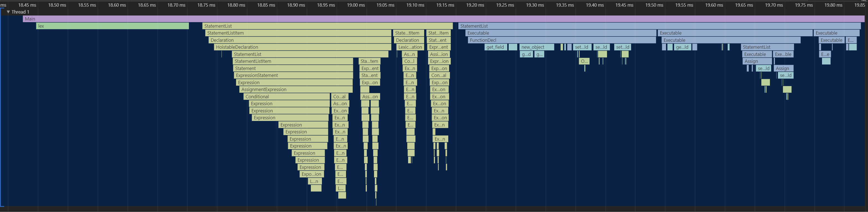
Task: Click the 19.00 ms ruler mark
Action: pos(356,5)
